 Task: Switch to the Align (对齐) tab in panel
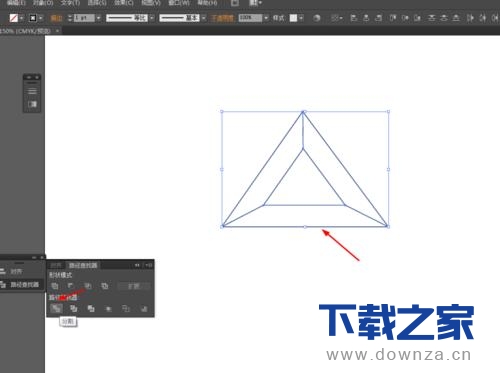[x=56, y=265]
